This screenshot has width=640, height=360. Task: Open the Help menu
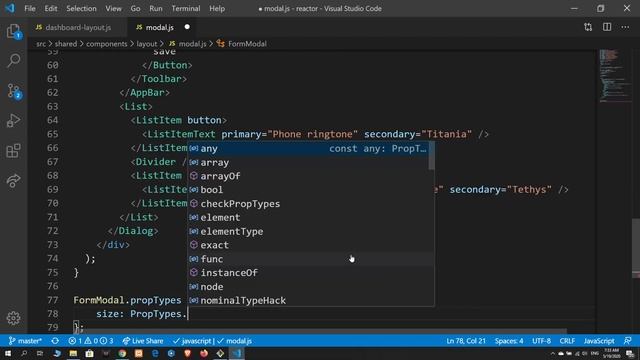(x=217, y=8)
